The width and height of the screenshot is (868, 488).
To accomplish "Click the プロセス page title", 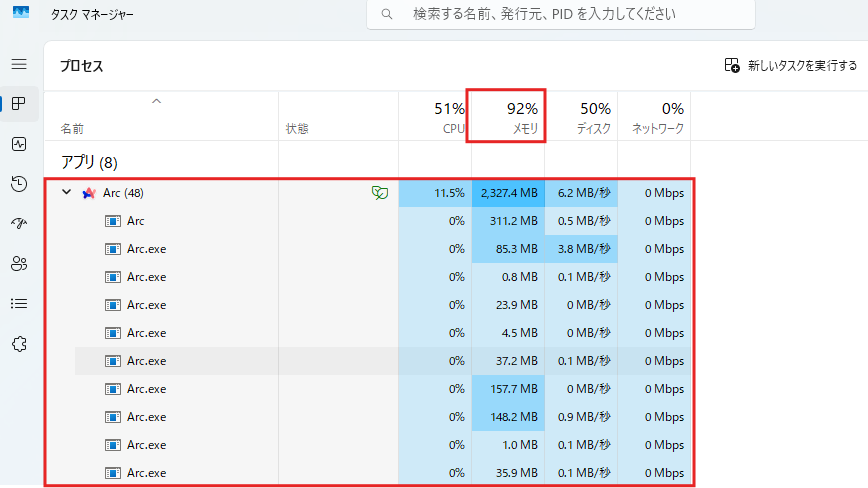I will point(82,66).
